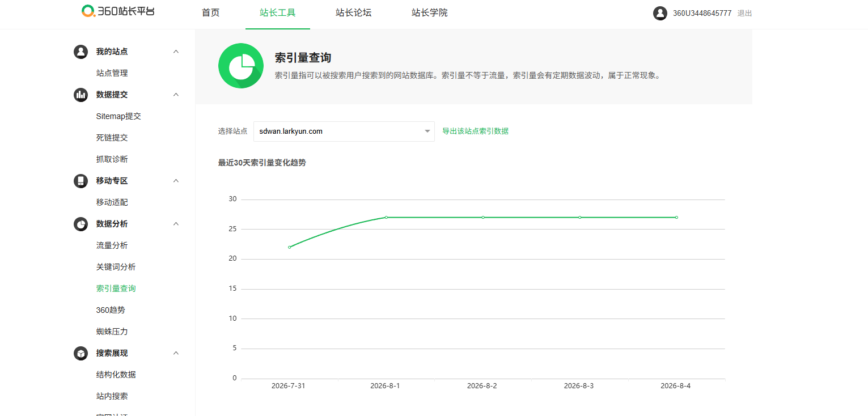This screenshot has width=868, height=416.
Task: Open 蜘蛛压力 in the sidebar
Action: coord(112,332)
